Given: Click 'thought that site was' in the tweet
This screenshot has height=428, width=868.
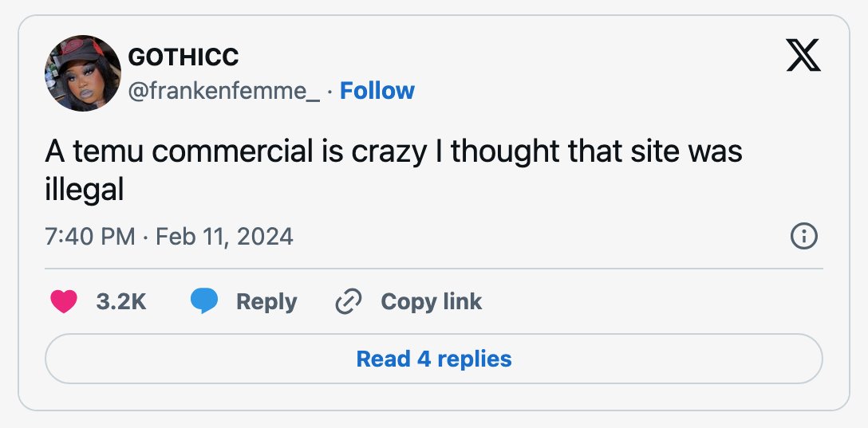Looking at the screenshot, I should 596,151.
